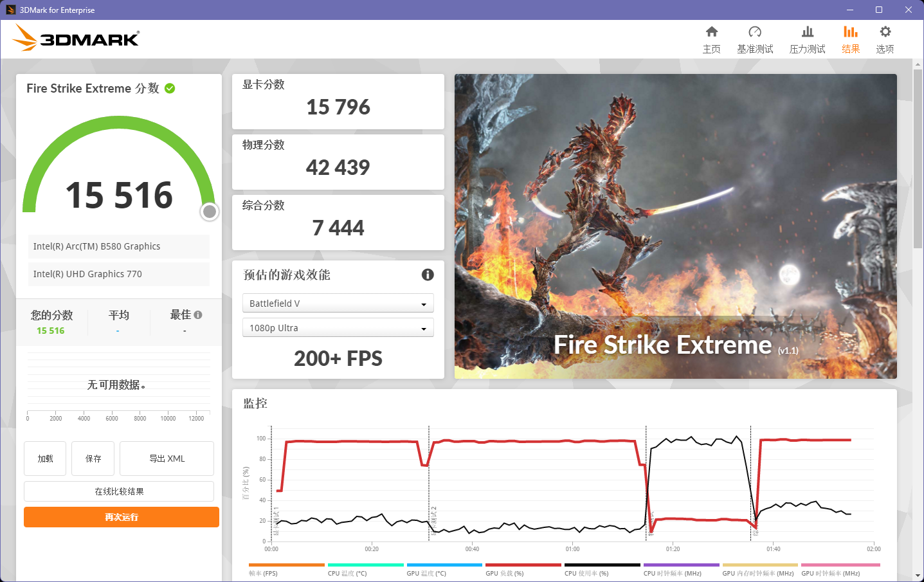This screenshot has height=582, width=924.
Task: Click the Intel(R) UHD Graphics 770 row
Action: [x=119, y=274]
